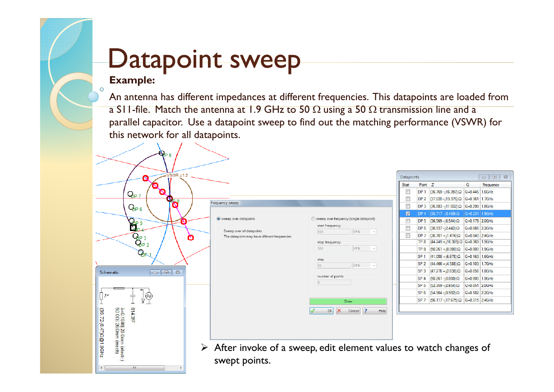The width and height of the screenshot is (554, 392).
Task: Click the Q column header in Datapoints
Action: click(x=472, y=185)
